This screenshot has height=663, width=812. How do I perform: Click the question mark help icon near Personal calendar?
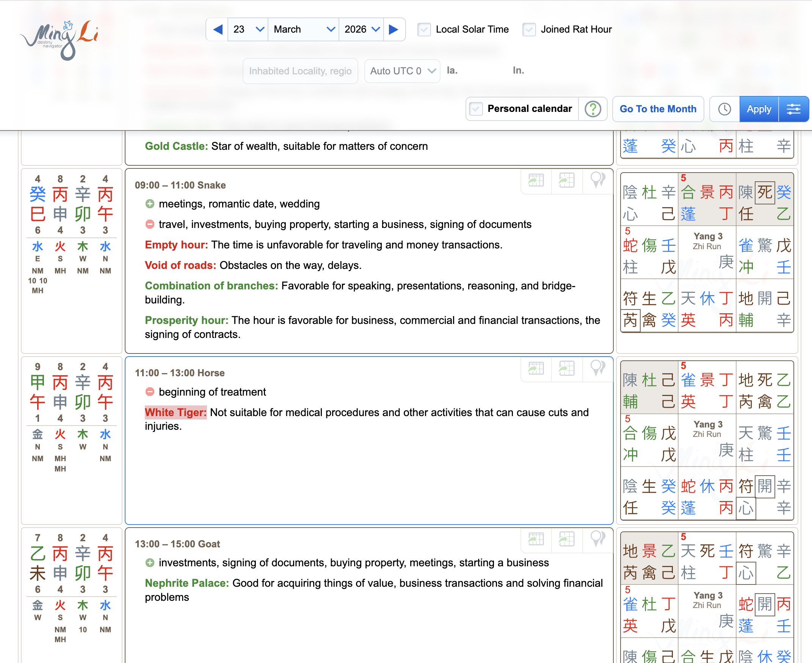click(592, 109)
